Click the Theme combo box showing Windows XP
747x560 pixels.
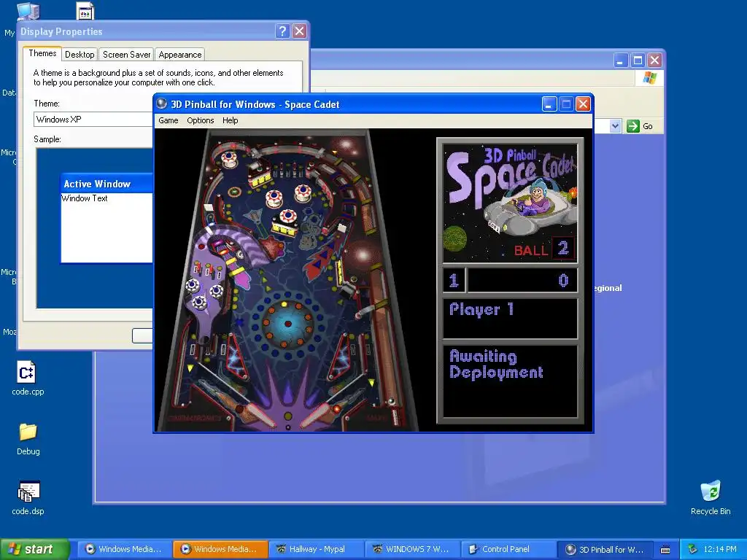point(93,119)
